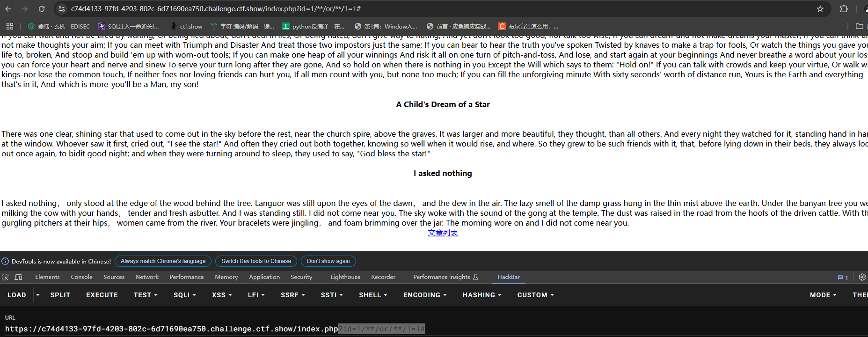Reload the page
868x337 pixels.
[x=42, y=9]
